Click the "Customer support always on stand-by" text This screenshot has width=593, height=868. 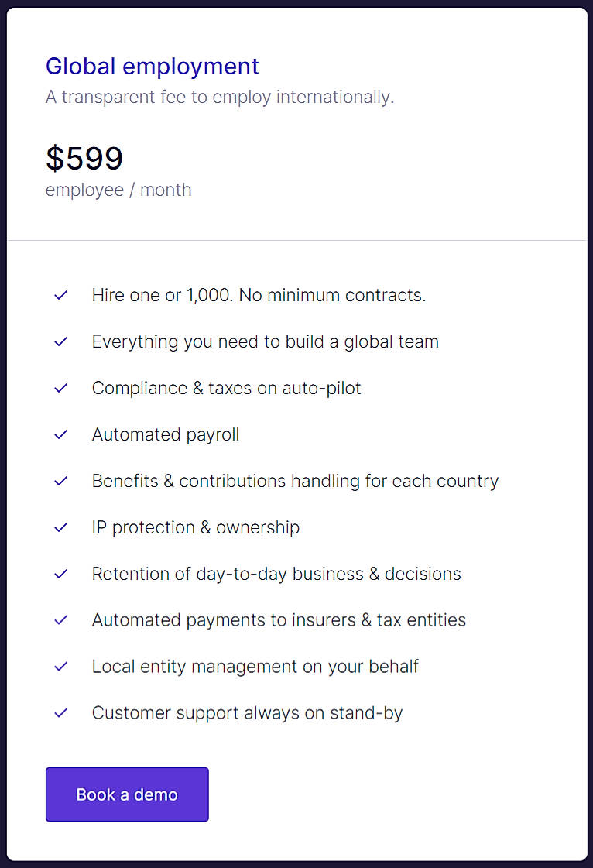pyautogui.click(x=247, y=712)
